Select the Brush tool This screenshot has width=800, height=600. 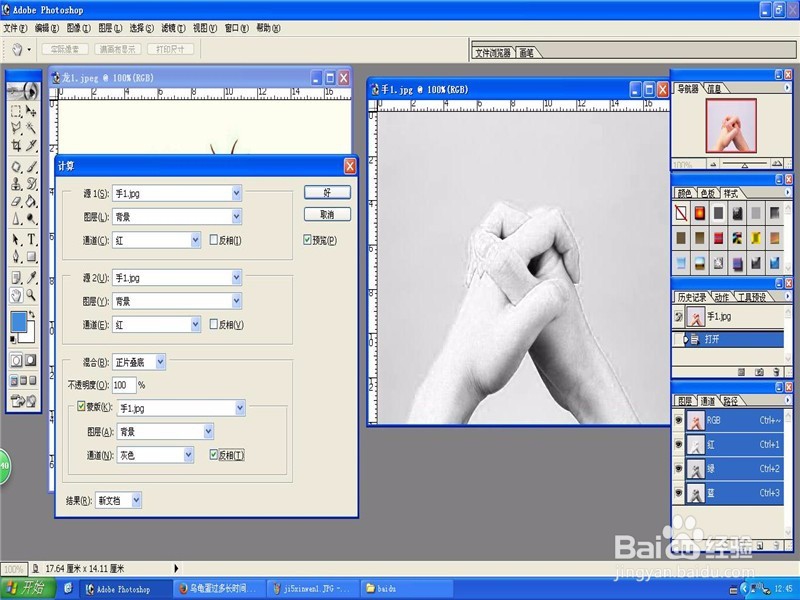click(x=32, y=167)
